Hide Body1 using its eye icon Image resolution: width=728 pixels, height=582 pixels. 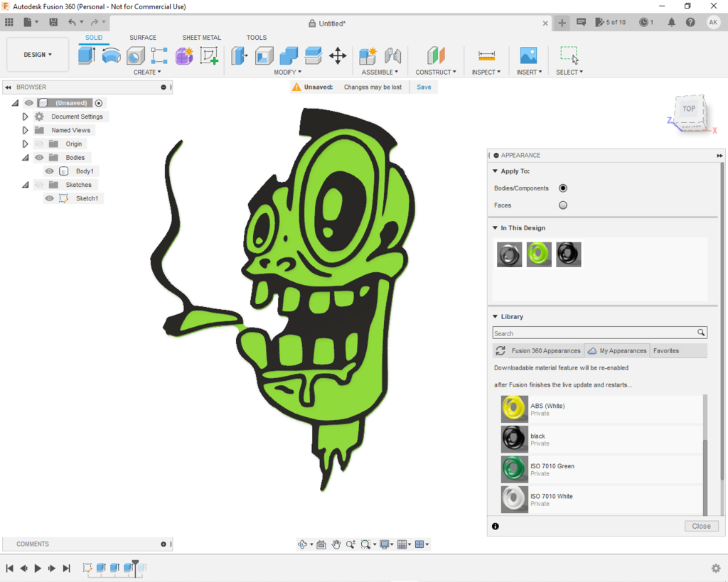click(x=49, y=171)
